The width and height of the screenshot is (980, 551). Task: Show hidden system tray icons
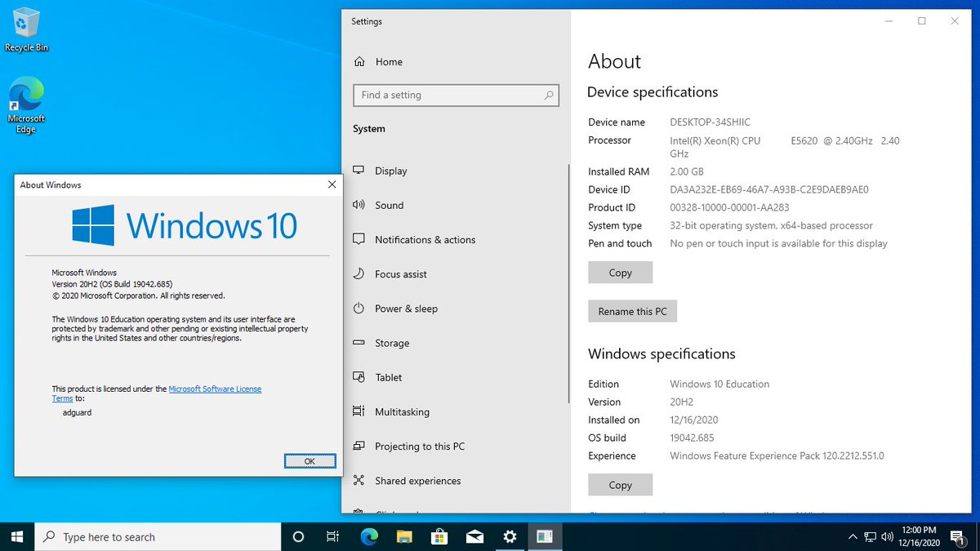pos(853,536)
